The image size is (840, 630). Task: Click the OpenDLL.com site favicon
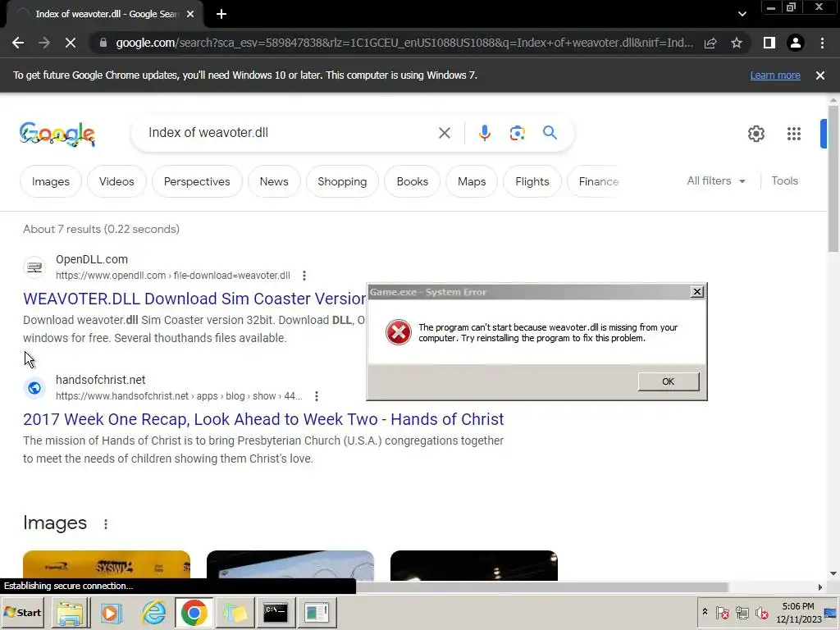coord(34,267)
